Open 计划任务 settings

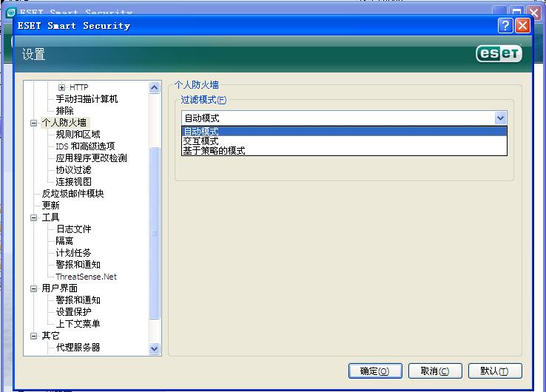(73, 253)
